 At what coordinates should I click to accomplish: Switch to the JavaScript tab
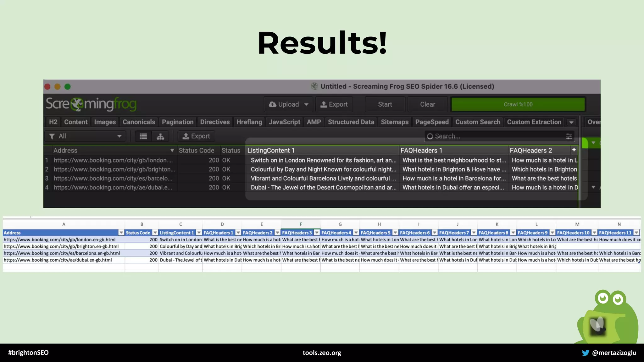(x=285, y=122)
